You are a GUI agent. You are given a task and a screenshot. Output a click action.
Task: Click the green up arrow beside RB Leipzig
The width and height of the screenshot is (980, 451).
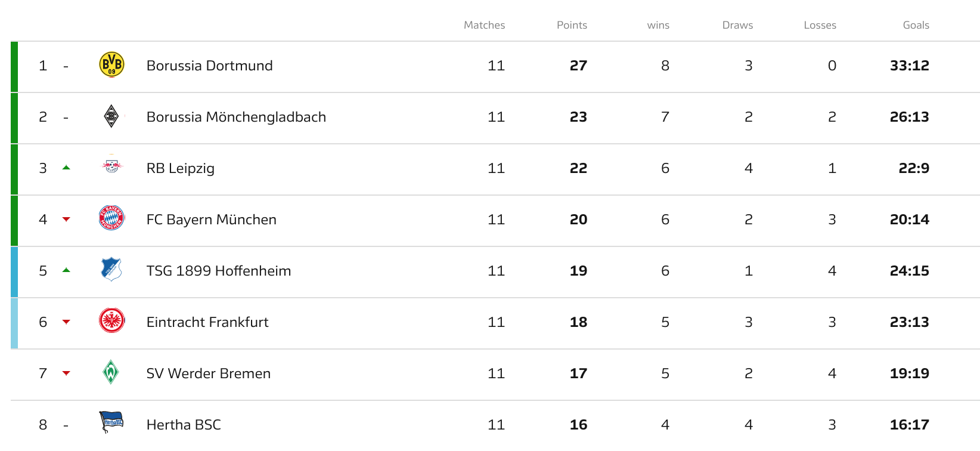click(x=66, y=168)
